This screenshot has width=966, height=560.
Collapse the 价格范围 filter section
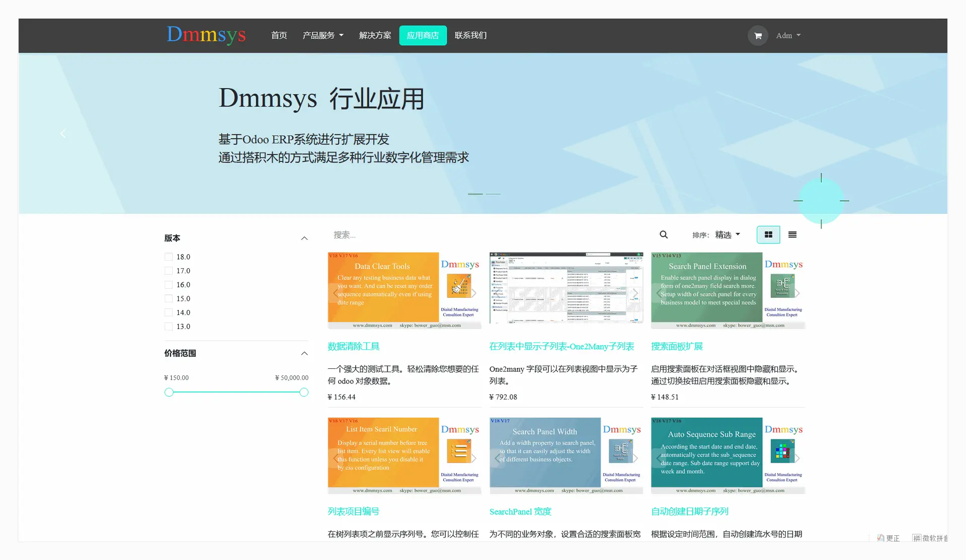[304, 354]
